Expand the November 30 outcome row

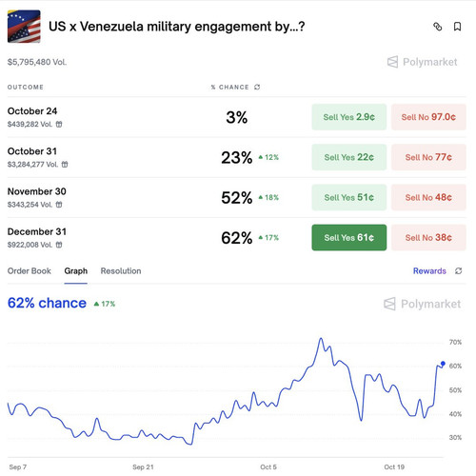[x=236, y=197]
